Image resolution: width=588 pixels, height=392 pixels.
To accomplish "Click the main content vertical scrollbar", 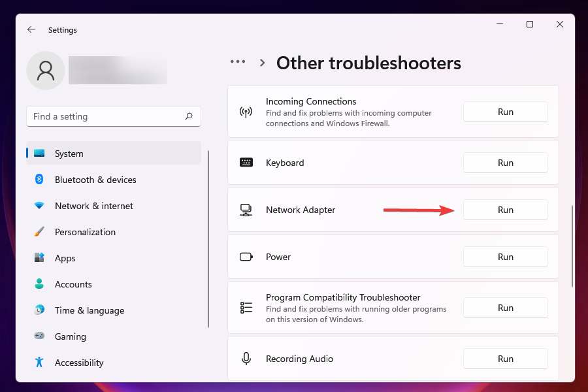I will [x=572, y=246].
